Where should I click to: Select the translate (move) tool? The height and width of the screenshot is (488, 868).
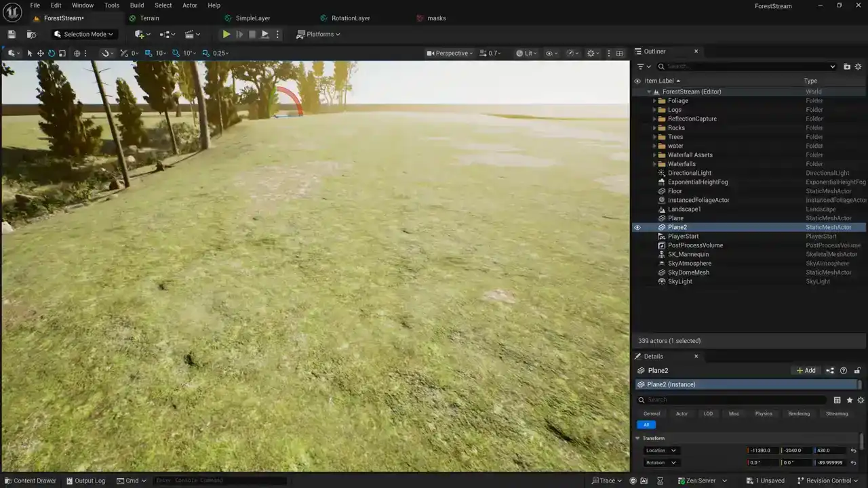pos(41,53)
